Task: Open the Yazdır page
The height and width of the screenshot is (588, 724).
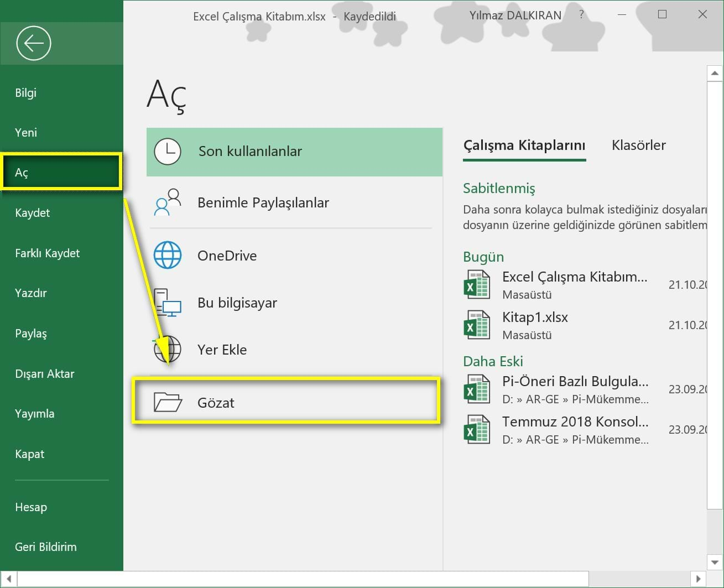Action: click(61, 293)
